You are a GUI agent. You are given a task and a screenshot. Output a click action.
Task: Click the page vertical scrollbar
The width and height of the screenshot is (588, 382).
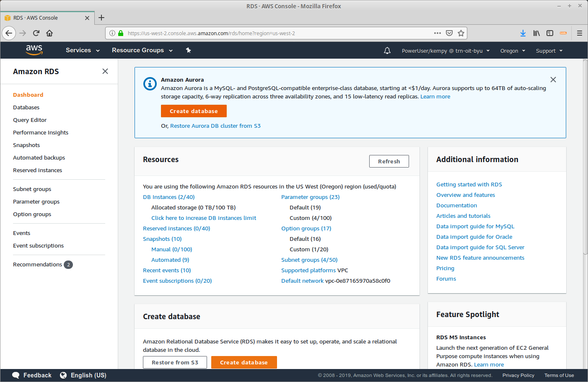tap(585, 157)
